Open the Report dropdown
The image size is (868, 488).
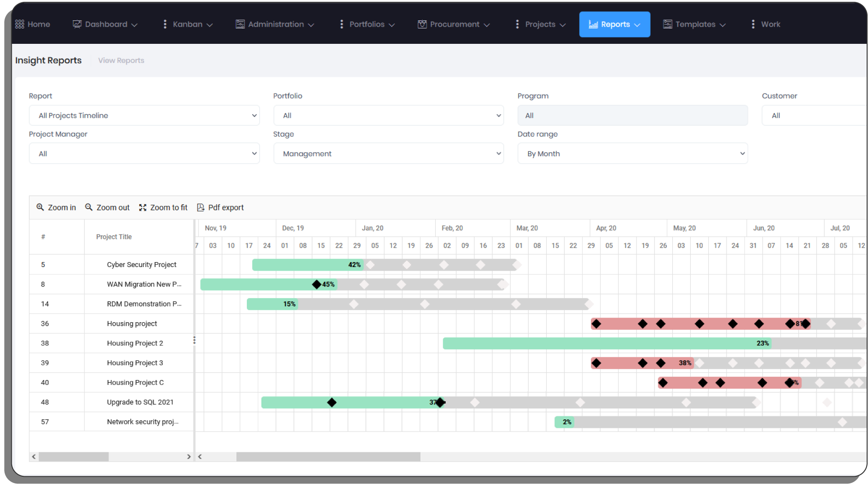pyautogui.click(x=144, y=116)
